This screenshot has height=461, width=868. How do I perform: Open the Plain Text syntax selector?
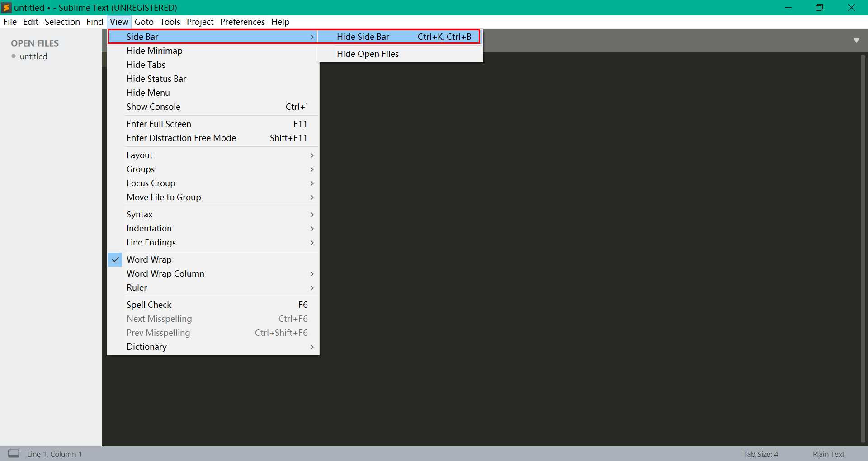click(828, 454)
